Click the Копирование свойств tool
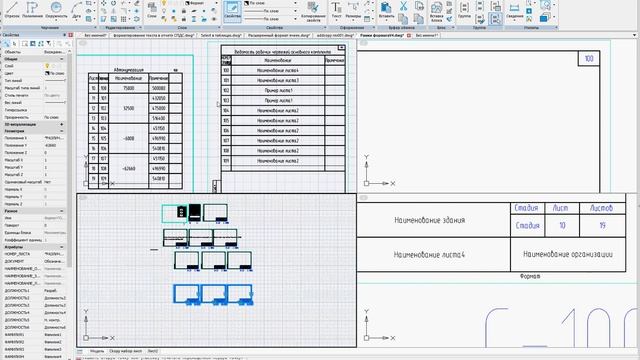Screen dimensions: 640x360 click(313, 11)
